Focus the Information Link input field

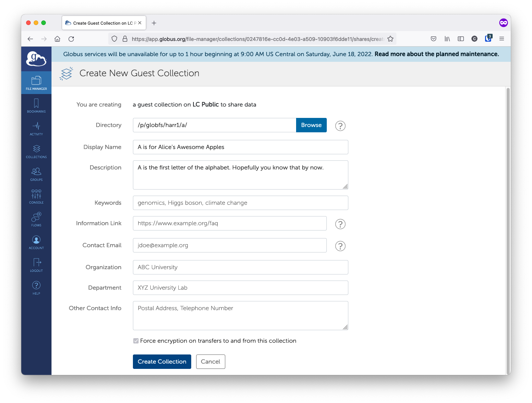(x=230, y=223)
